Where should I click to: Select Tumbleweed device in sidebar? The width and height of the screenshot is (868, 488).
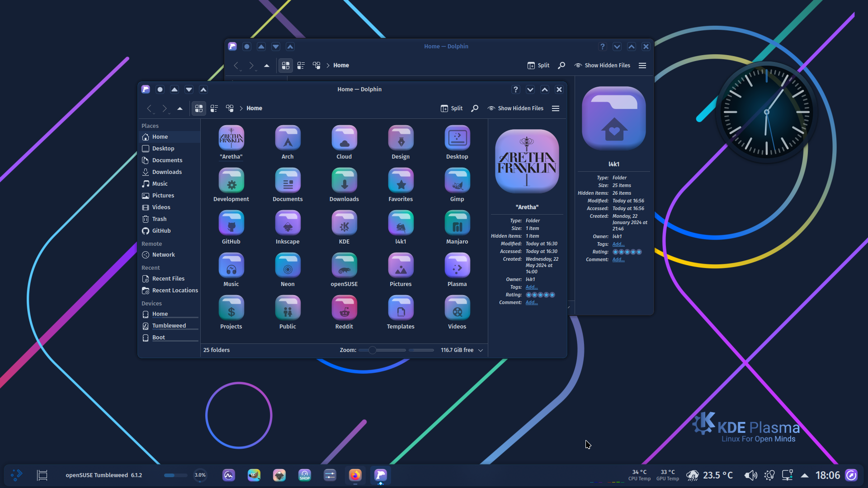point(170,326)
